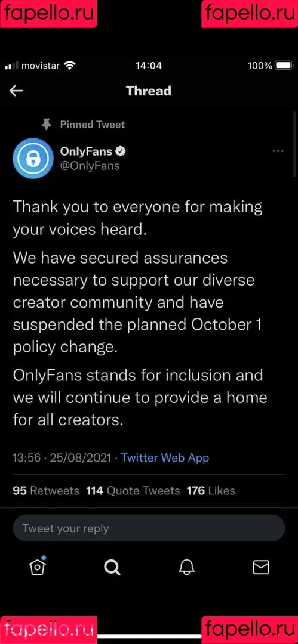Open the Search magnifier tab

coord(112,567)
